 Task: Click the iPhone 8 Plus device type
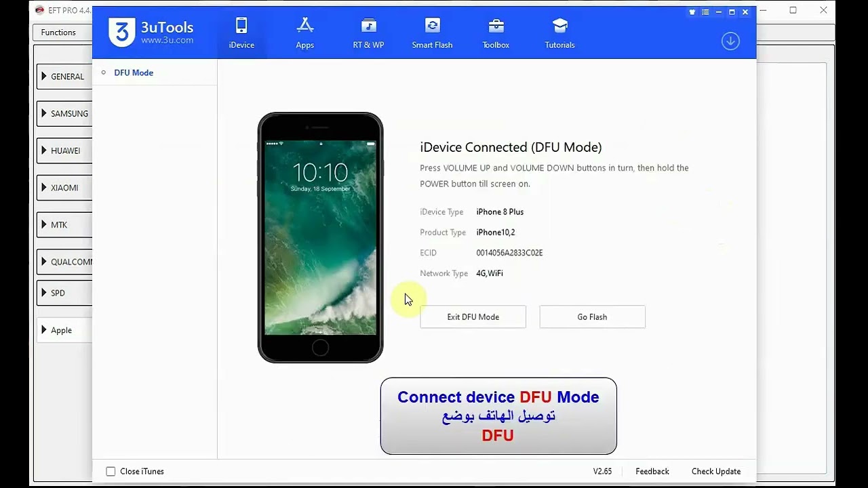[x=500, y=212]
